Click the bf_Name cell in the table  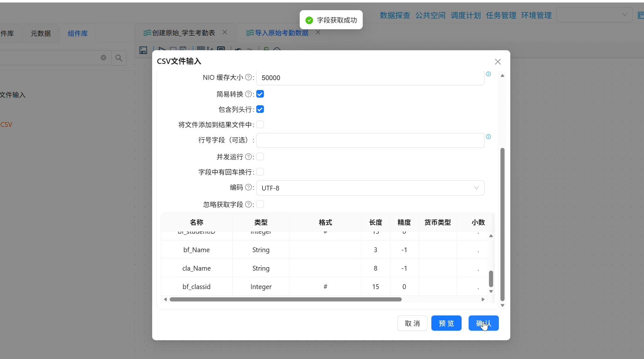click(196, 250)
